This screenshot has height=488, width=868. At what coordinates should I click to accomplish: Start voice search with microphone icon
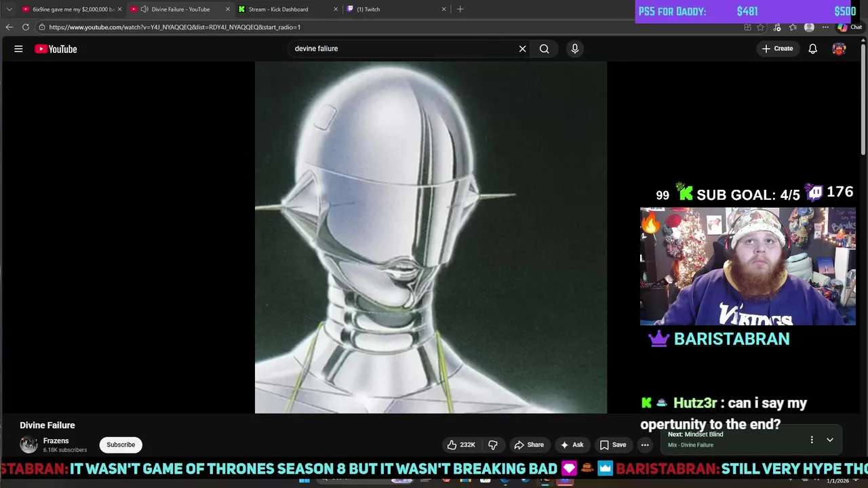tap(574, 49)
